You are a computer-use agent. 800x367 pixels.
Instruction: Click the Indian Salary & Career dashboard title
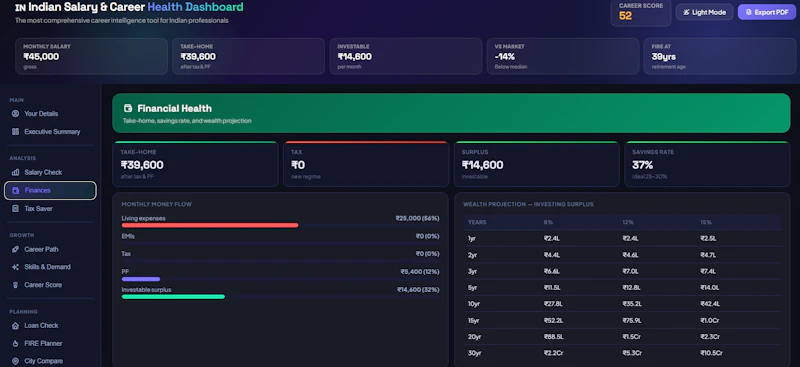click(129, 7)
